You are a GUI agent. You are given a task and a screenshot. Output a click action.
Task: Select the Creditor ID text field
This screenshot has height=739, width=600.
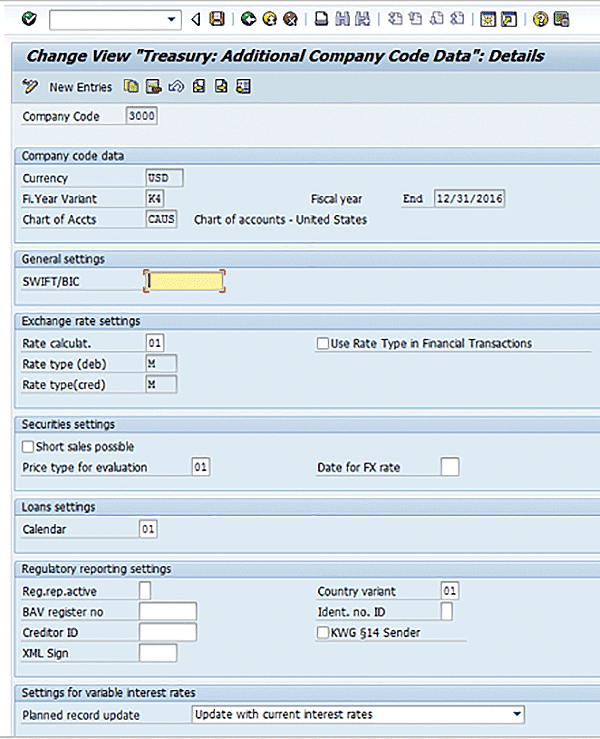[x=168, y=633]
